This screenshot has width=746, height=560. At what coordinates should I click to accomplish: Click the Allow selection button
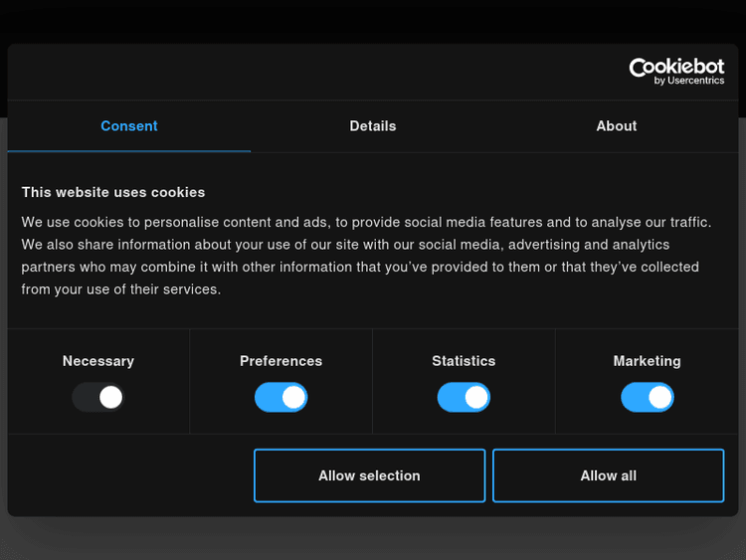coord(369,475)
